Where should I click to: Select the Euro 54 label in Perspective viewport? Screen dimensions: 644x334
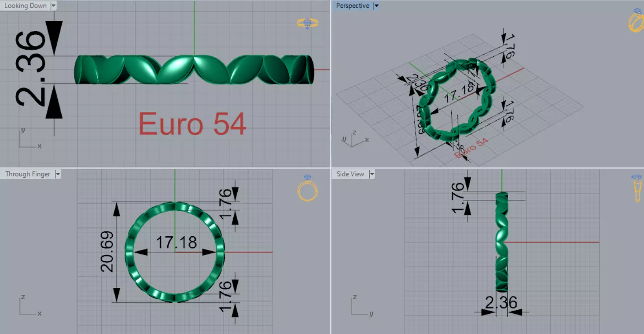tap(471, 149)
